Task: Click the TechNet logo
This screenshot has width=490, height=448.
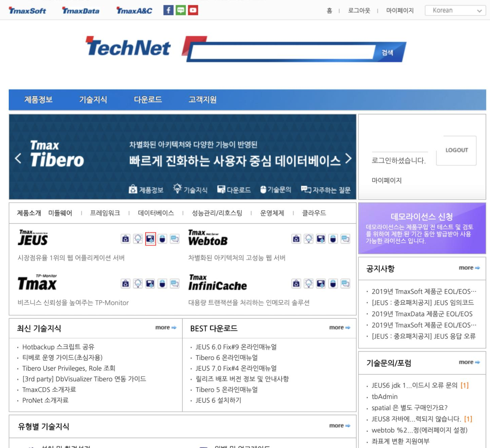Action: coord(128,47)
